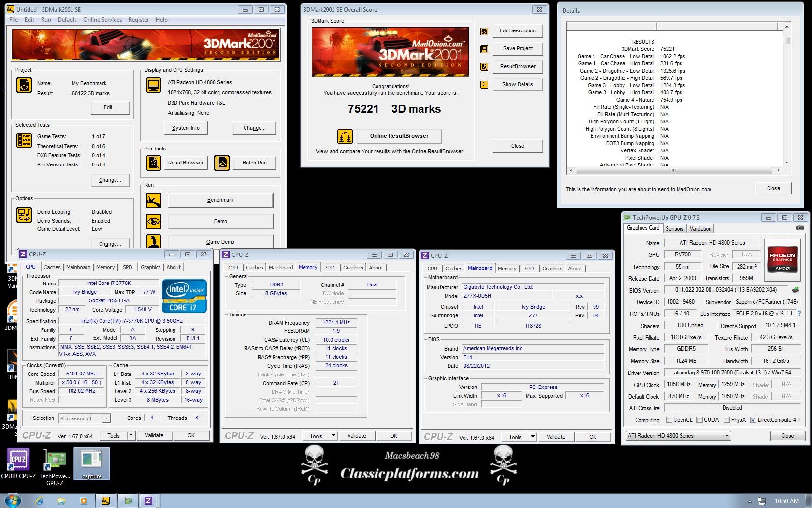This screenshot has width=812, height=508.
Task: Switch to Sensors tab in GPU-Z
Action: [x=674, y=229]
